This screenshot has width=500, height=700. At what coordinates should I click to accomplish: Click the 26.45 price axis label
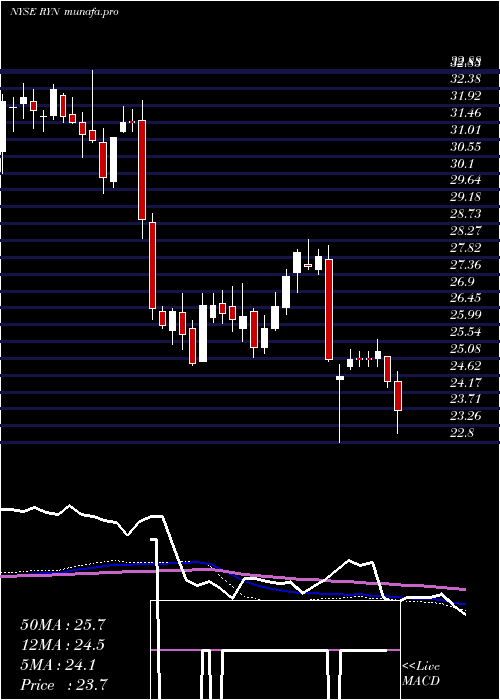pos(465,298)
